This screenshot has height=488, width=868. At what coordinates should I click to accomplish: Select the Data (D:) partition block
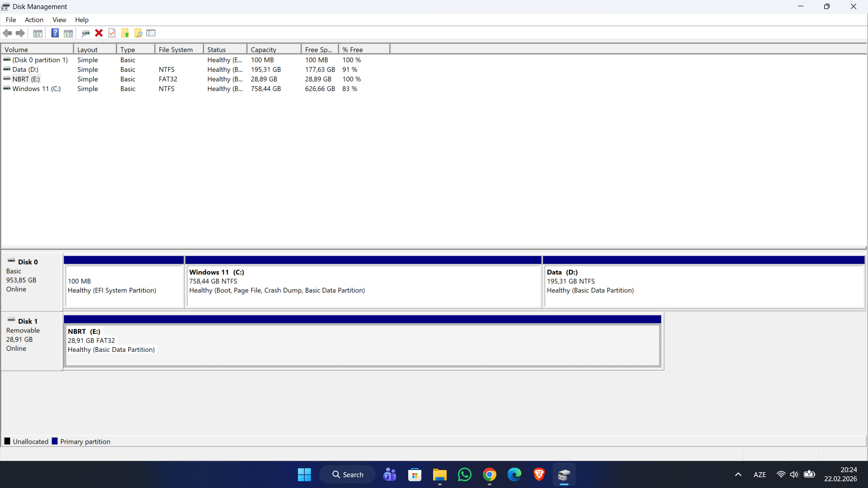coord(704,282)
